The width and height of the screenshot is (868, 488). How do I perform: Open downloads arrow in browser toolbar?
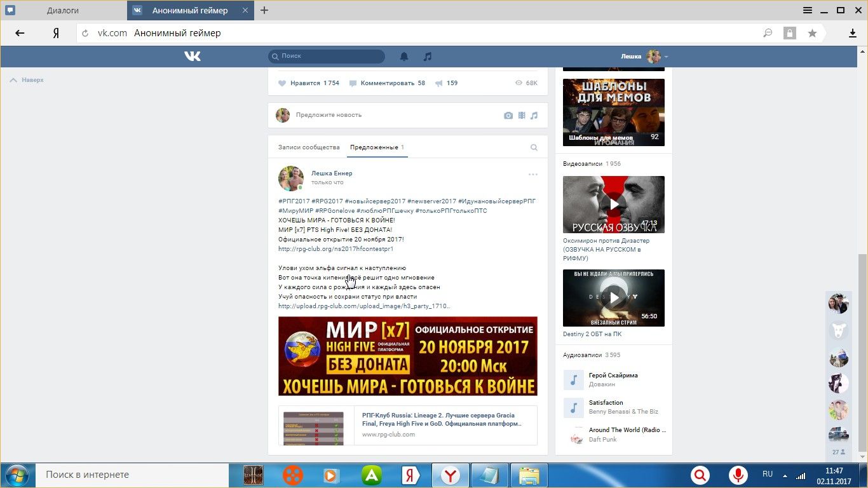[x=853, y=33]
